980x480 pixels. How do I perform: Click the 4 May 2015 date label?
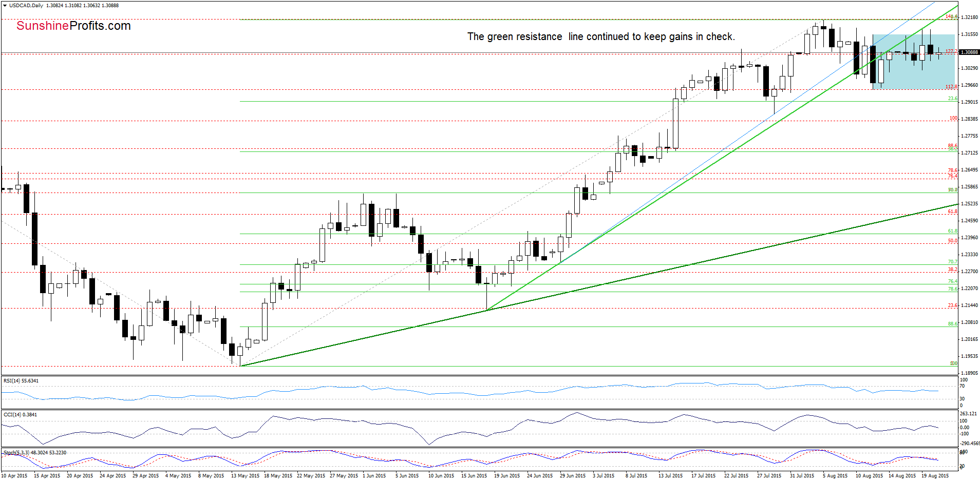tap(178, 476)
